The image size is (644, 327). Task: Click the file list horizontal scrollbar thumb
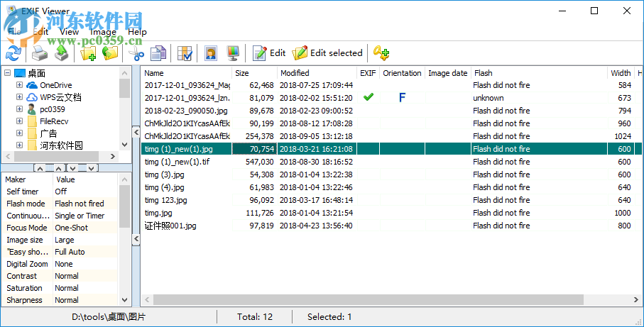click(x=369, y=300)
